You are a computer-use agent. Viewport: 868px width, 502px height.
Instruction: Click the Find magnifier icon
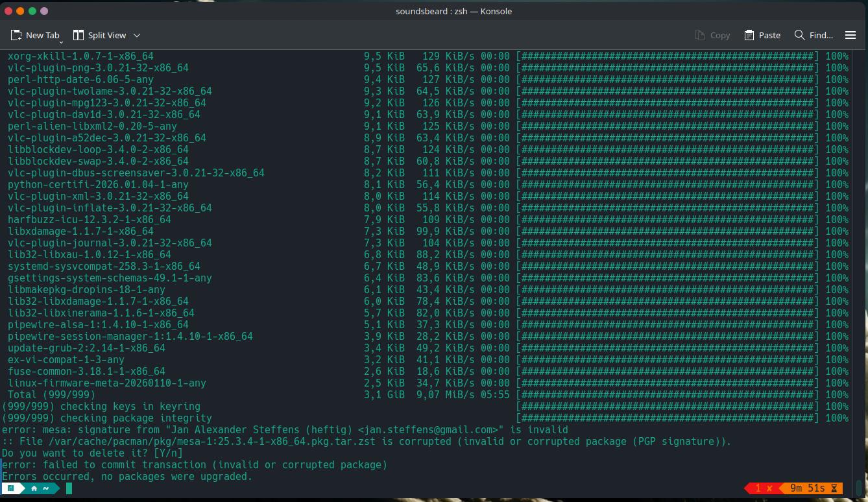pyautogui.click(x=800, y=35)
